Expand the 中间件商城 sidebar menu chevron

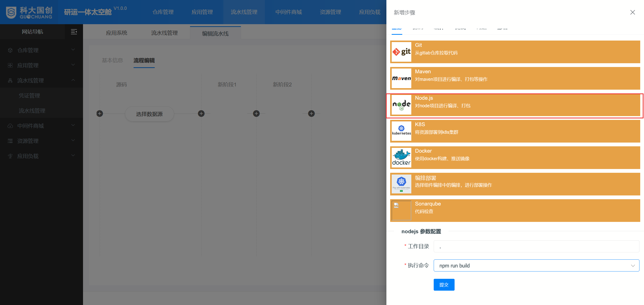(x=73, y=125)
